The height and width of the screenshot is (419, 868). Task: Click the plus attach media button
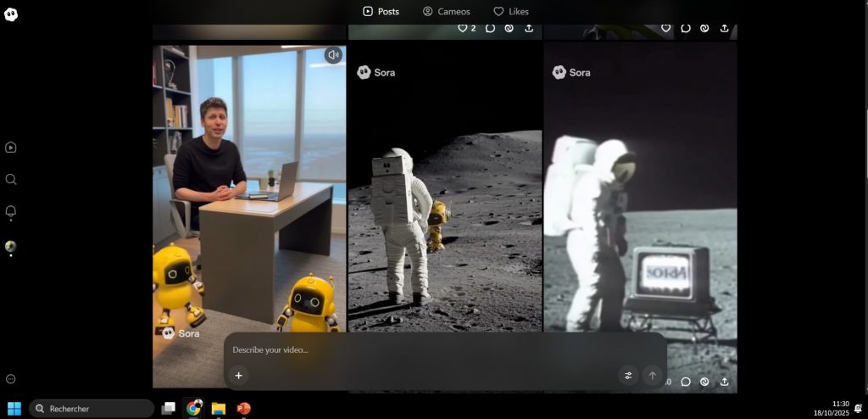[x=239, y=376]
